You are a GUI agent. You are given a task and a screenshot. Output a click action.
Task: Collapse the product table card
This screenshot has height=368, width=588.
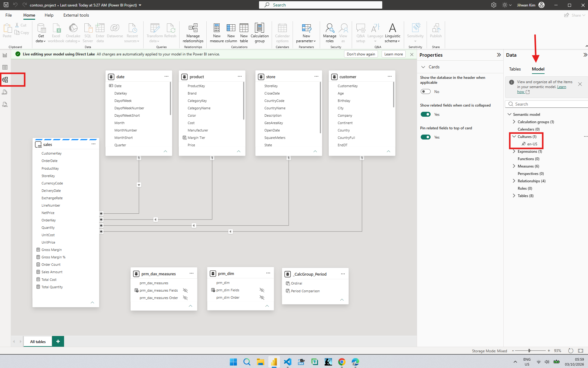(239, 151)
